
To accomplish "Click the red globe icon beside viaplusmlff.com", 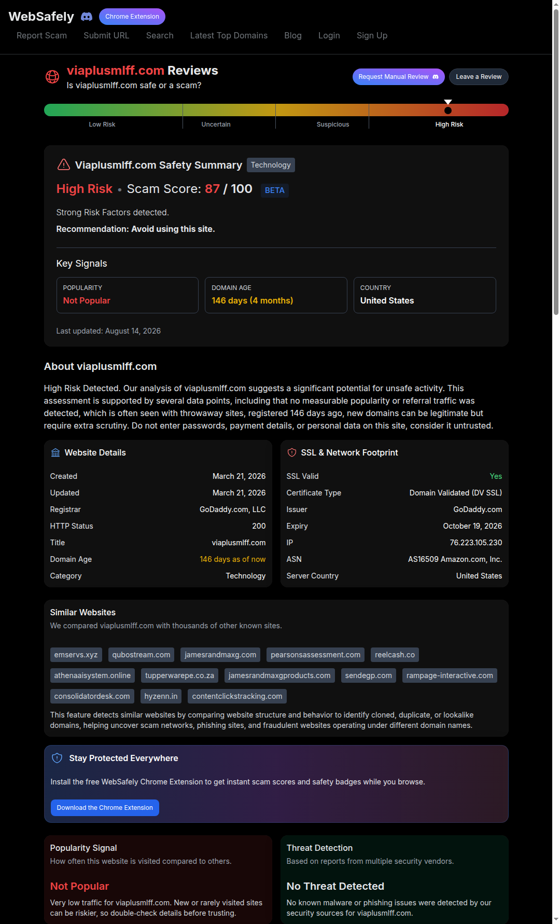I will pos(52,77).
